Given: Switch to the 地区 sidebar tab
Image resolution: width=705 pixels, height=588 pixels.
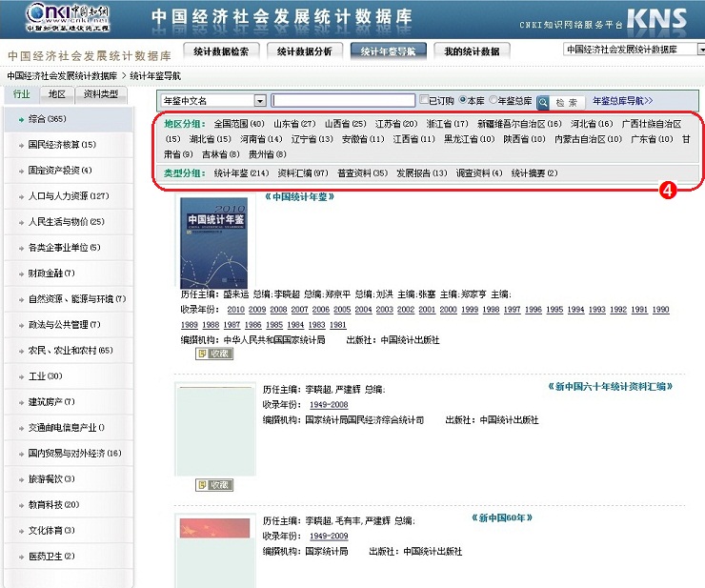Looking at the screenshot, I should tap(57, 94).
